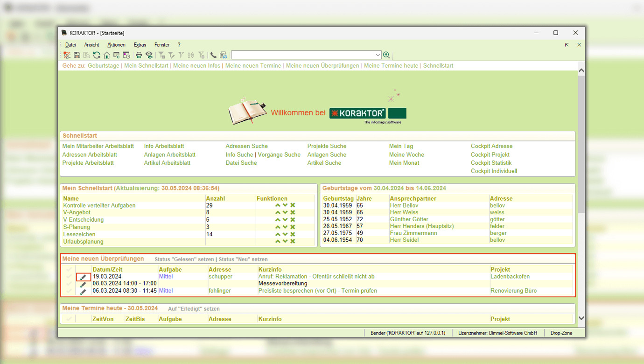Click pencil edit icon for 19.03.2024 entry
This screenshot has width=644, height=364.
point(83,277)
